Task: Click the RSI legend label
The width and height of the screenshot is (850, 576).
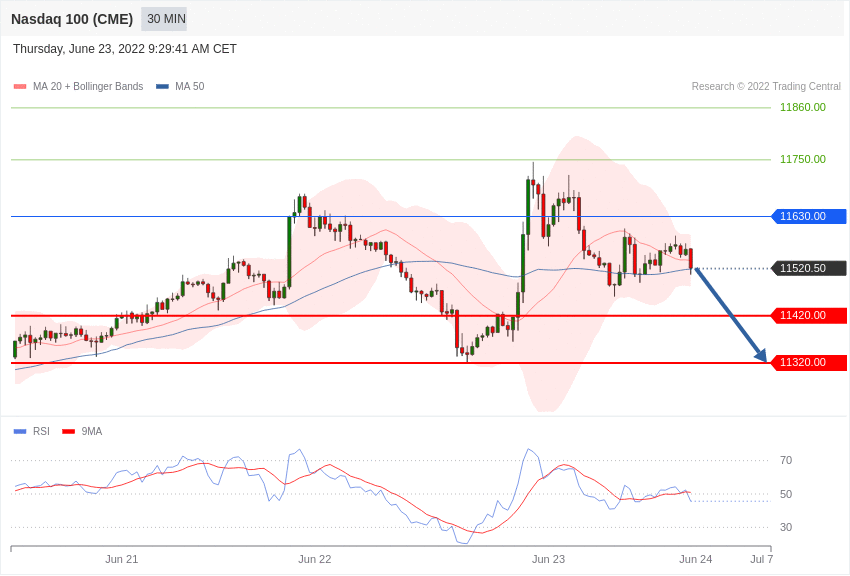Action: pyautogui.click(x=41, y=431)
